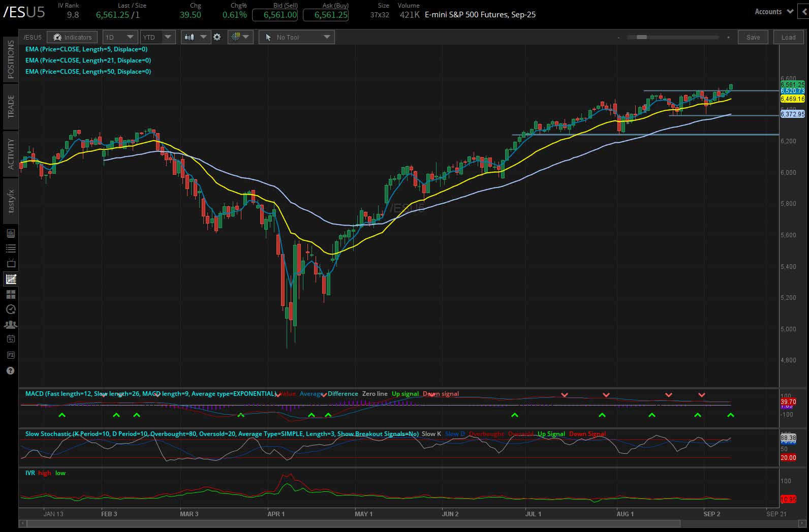The height and width of the screenshot is (532, 809).
Task: Click scrollbar left arrow at bottom
Action: point(22,523)
